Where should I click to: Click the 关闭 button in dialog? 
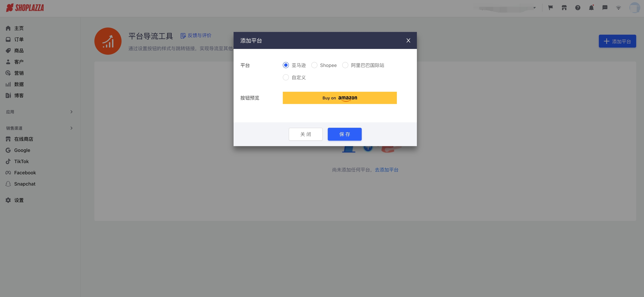[306, 134]
